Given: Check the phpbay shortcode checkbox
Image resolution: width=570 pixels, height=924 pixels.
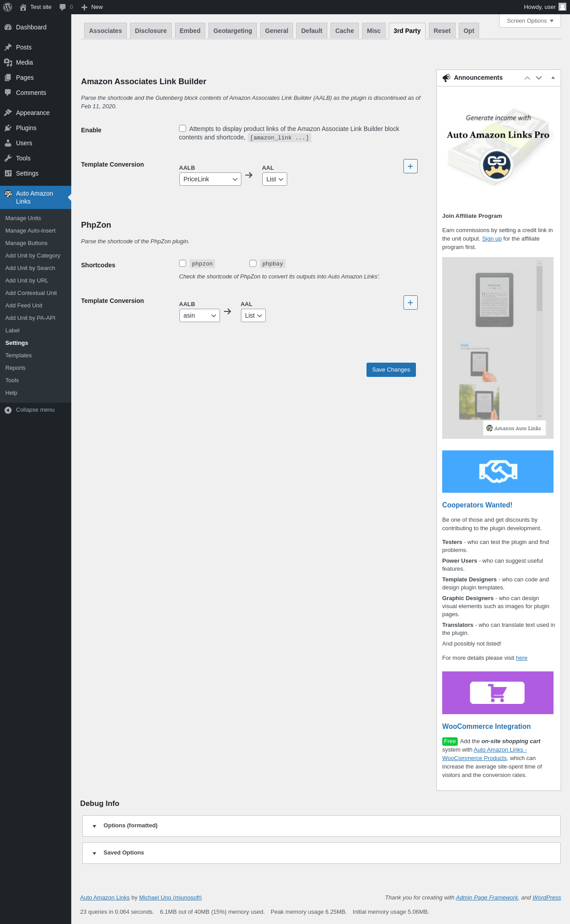Looking at the screenshot, I should 253,263.
